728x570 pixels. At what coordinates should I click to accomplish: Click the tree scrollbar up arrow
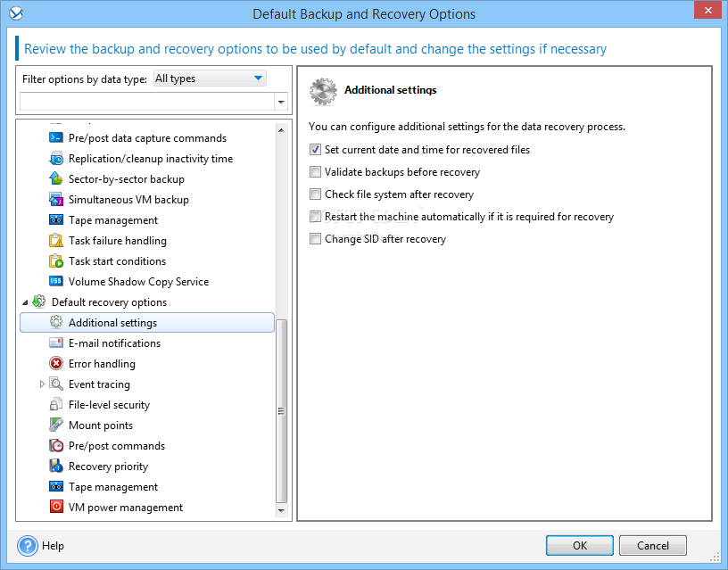[x=281, y=130]
